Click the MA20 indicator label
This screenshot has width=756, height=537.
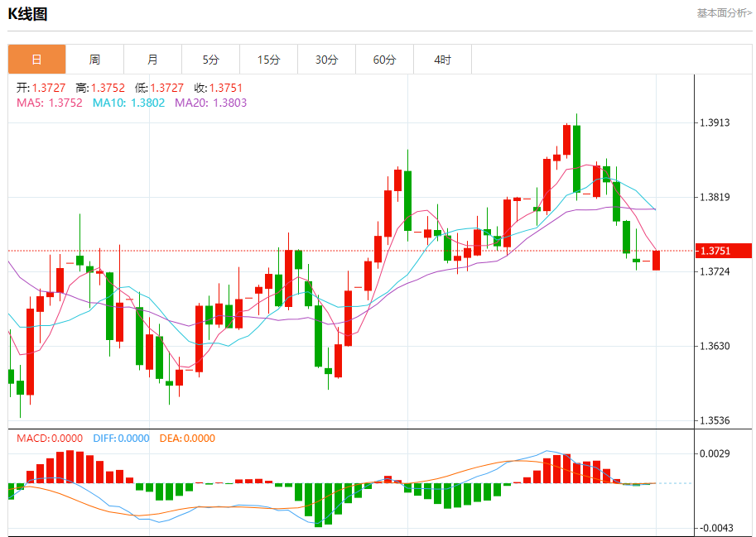[210, 103]
